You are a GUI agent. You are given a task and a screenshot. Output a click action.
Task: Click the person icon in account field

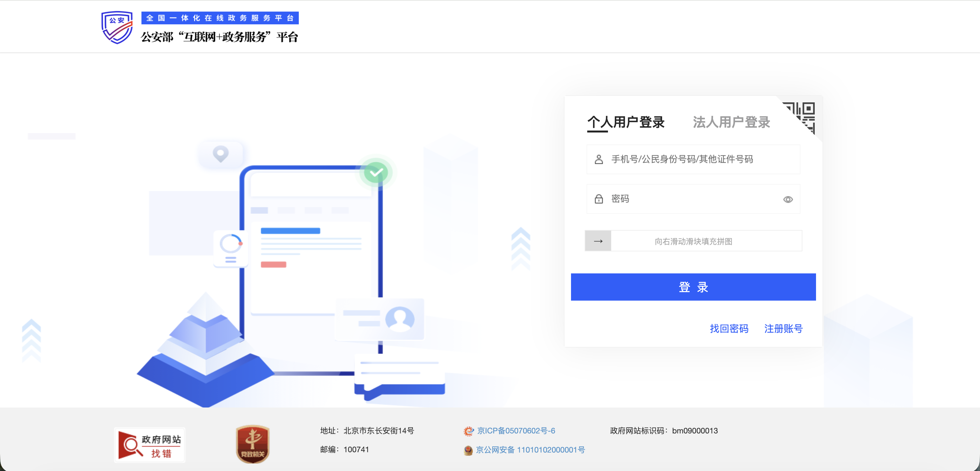point(599,159)
